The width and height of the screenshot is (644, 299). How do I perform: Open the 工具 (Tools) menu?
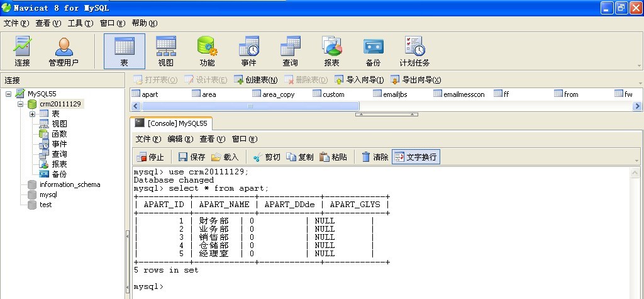pos(80,23)
